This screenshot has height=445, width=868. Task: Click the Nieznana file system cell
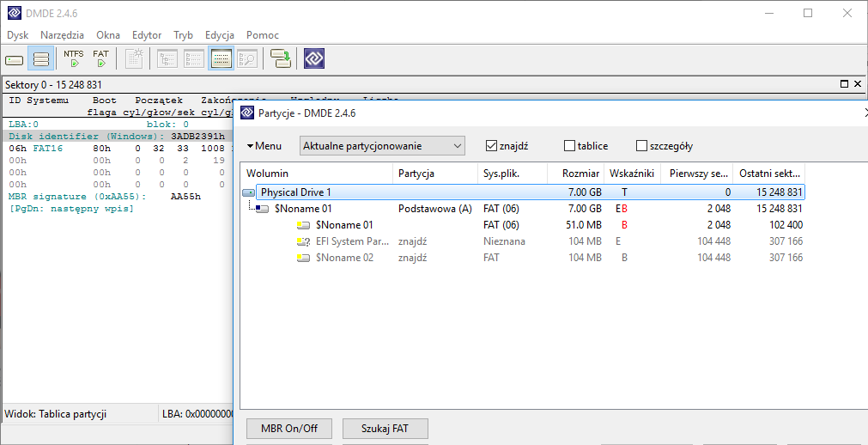504,241
